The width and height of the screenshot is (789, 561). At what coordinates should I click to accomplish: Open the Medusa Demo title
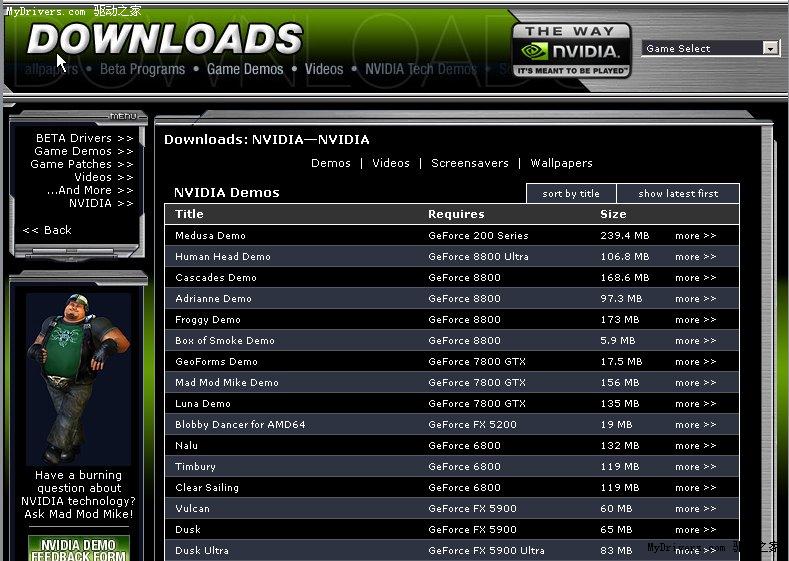(210, 235)
